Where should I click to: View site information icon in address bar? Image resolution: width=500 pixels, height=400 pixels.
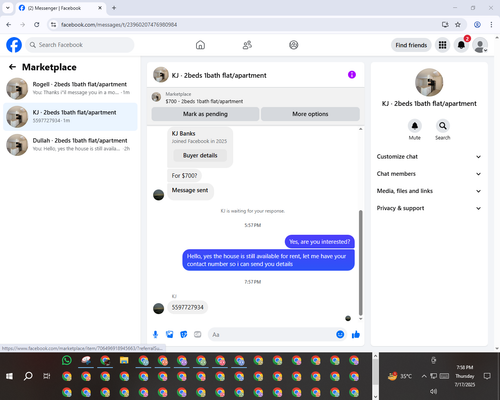click(53, 25)
